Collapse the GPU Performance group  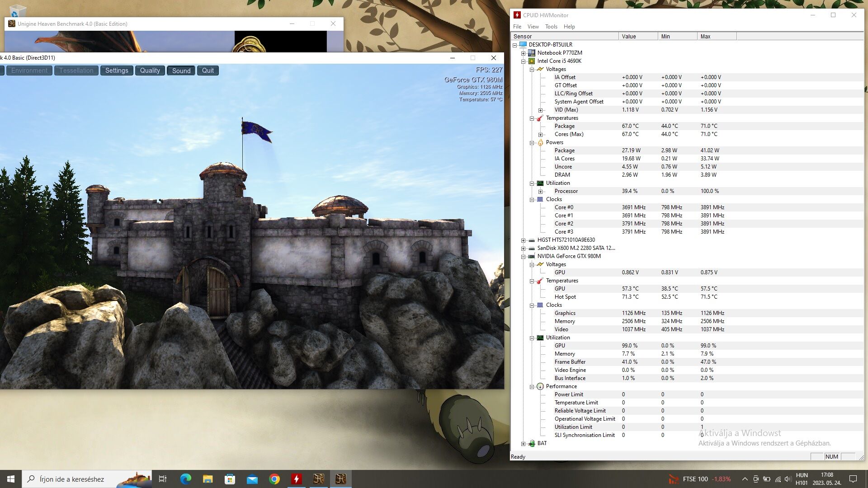click(x=532, y=386)
